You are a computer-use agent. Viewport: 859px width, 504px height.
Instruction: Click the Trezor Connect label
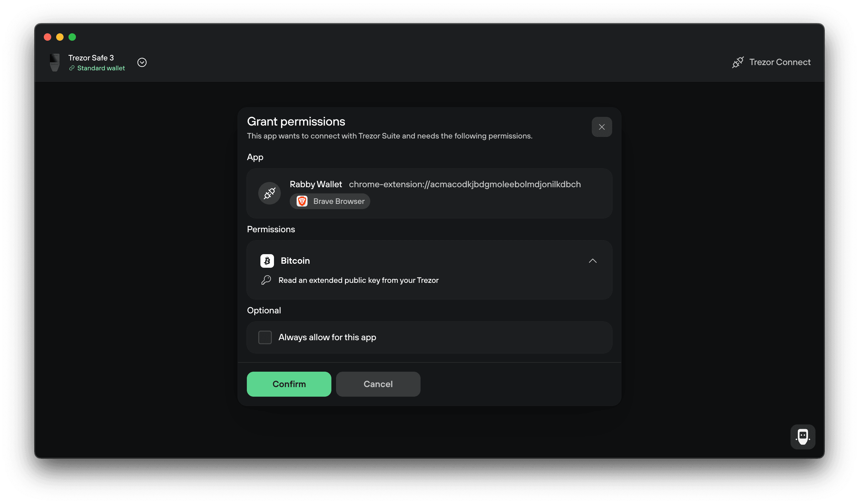780,62
